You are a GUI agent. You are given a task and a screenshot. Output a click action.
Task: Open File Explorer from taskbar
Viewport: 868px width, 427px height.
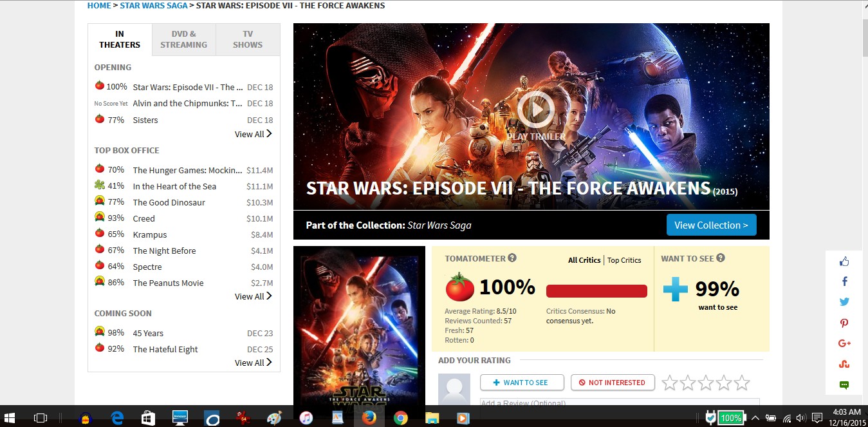pyautogui.click(x=432, y=418)
